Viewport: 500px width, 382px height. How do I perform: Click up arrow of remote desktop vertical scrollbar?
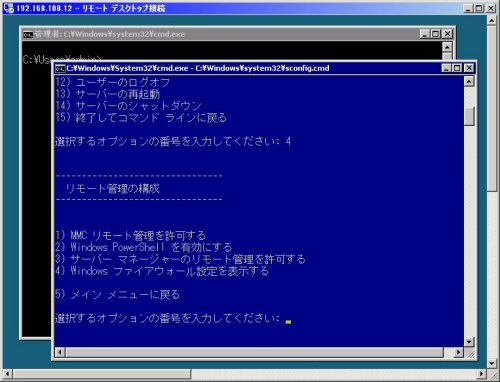coord(492,21)
